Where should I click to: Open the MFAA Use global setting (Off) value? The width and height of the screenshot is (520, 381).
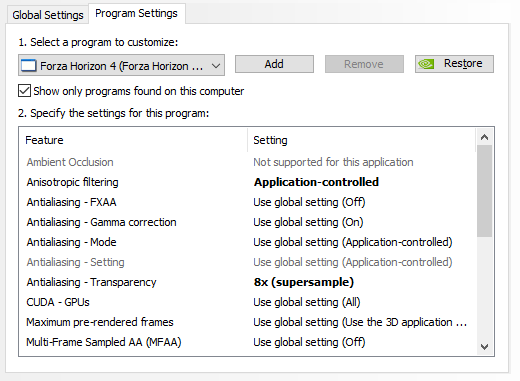[x=309, y=342]
